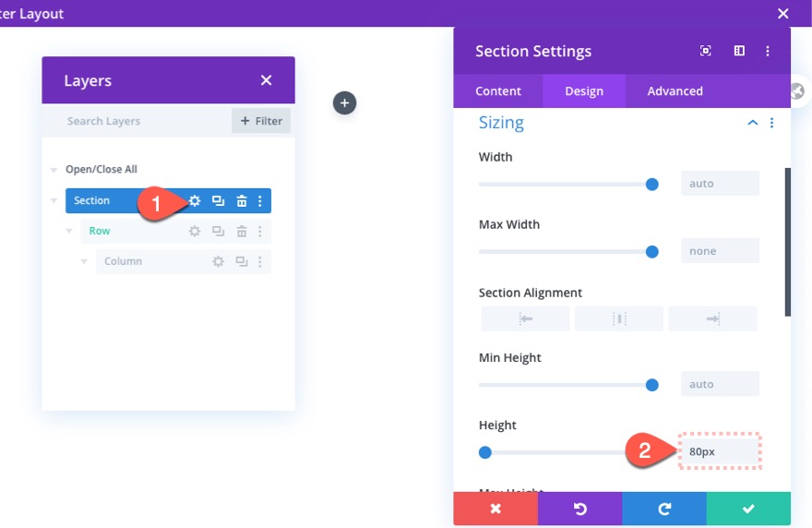The height and width of the screenshot is (528, 812).
Task: Duplicate the Column layer
Action: (242, 261)
